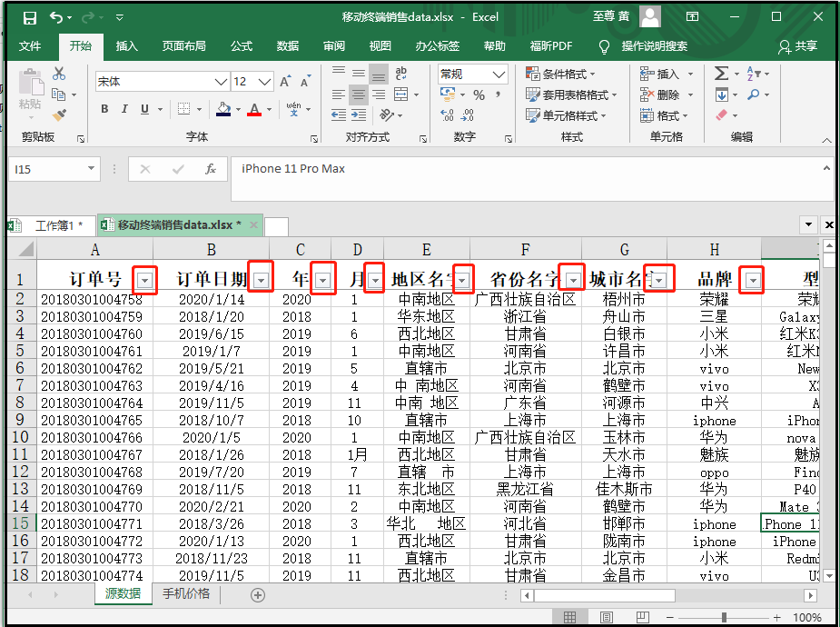Toggle Align Left
Viewport: 840px width, 627px height.
[x=338, y=95]
